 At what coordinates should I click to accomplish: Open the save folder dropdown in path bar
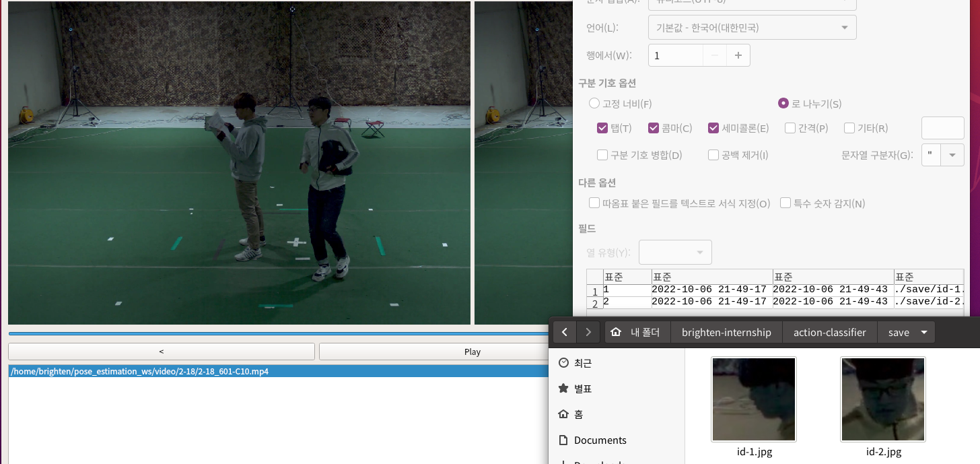click(924, 332)
